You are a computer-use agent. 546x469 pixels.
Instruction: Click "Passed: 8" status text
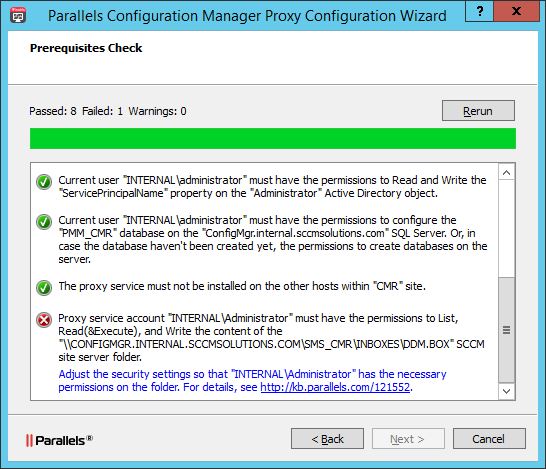click(53, 111)
